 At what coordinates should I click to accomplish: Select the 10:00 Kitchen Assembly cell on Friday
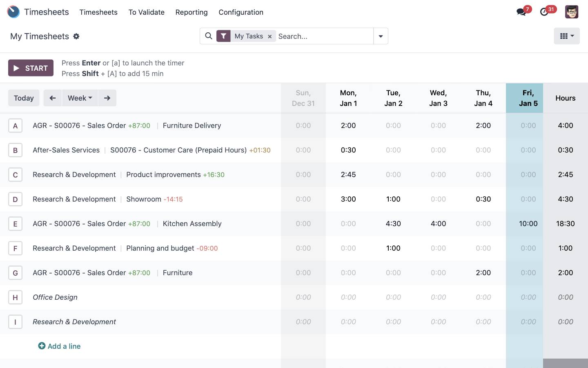coord(528,224)
